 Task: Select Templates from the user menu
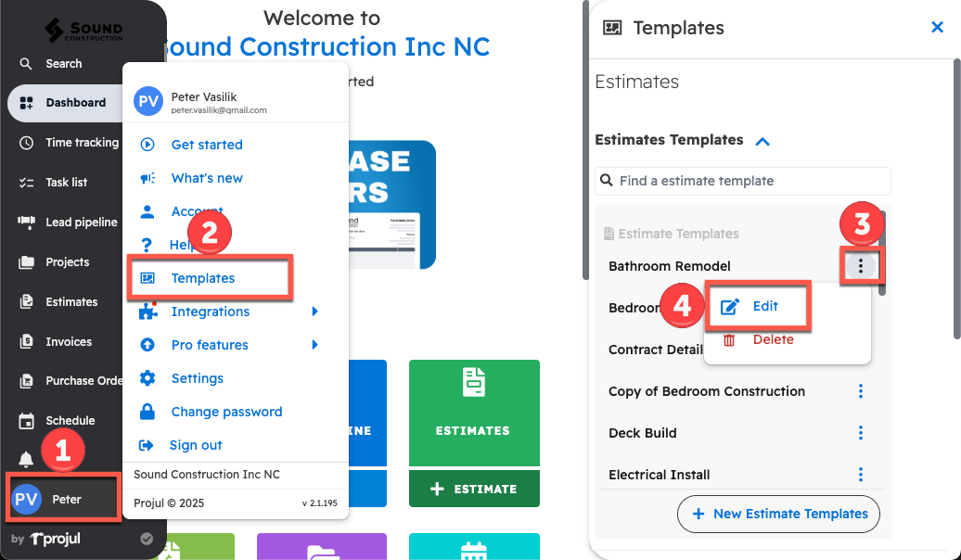[x=203, y=278]
